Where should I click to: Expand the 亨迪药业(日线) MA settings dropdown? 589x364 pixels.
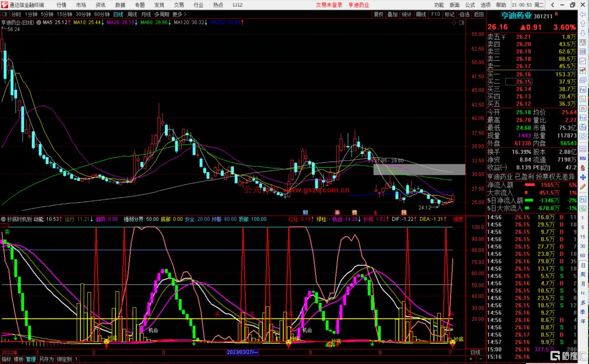click(x=38, y=23)
